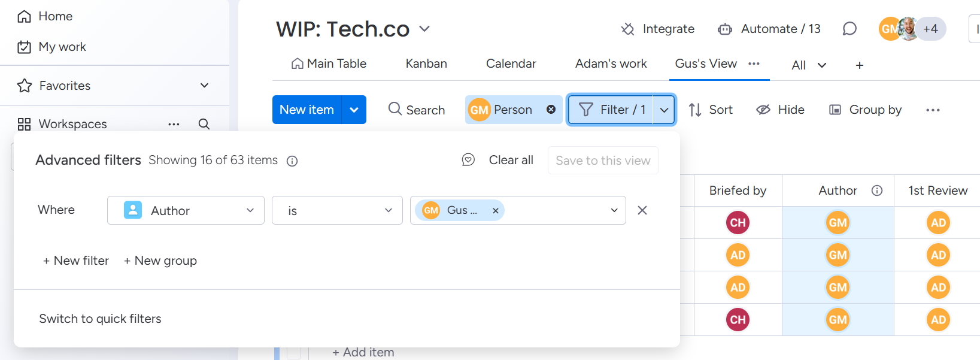Click the feedback smiley bubble icon

[x=468, y=159]
